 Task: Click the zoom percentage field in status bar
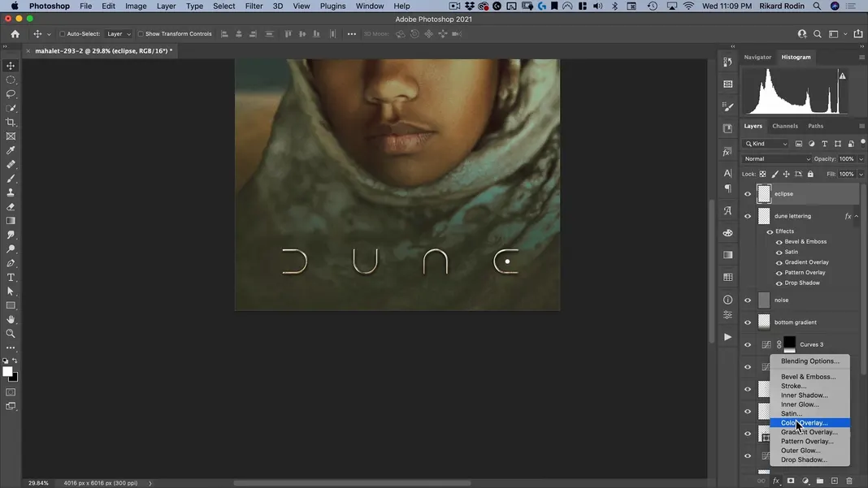[x=38, y=483]
